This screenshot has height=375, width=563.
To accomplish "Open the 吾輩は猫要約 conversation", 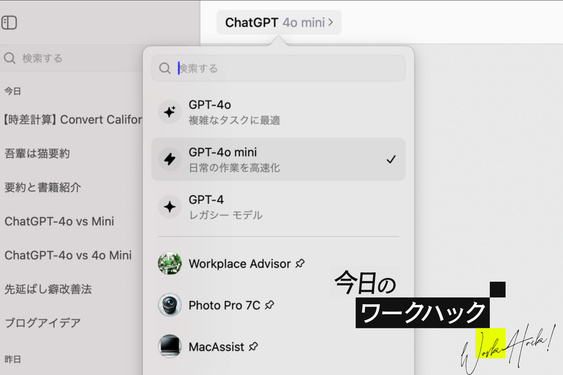I will (x=37, y=154).
